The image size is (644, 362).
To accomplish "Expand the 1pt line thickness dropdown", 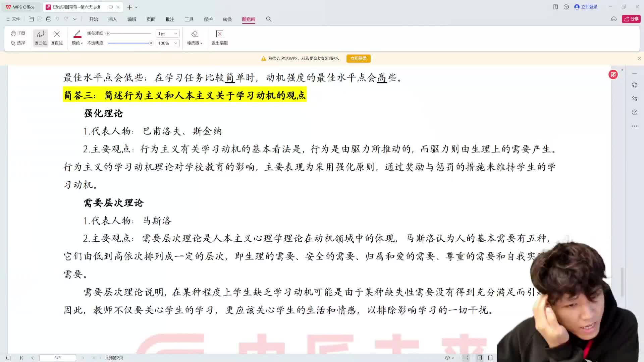I will coord(167,33).
